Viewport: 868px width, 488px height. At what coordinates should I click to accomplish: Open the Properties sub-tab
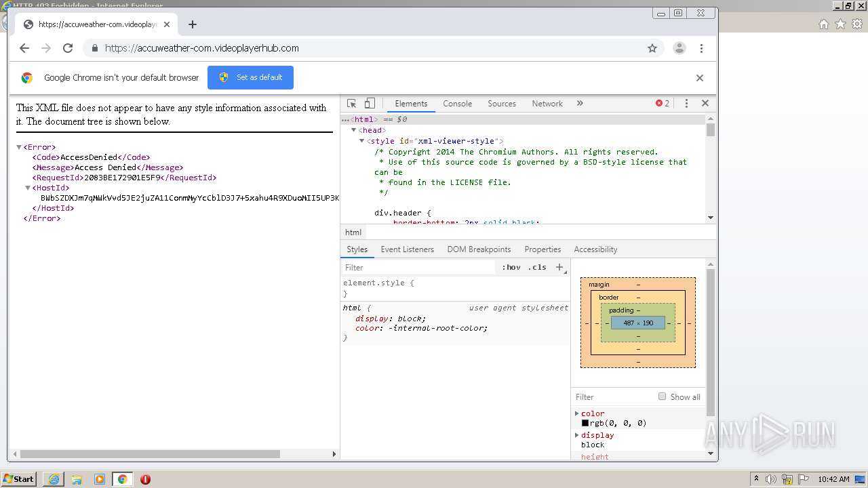click(x=542, y=249)
